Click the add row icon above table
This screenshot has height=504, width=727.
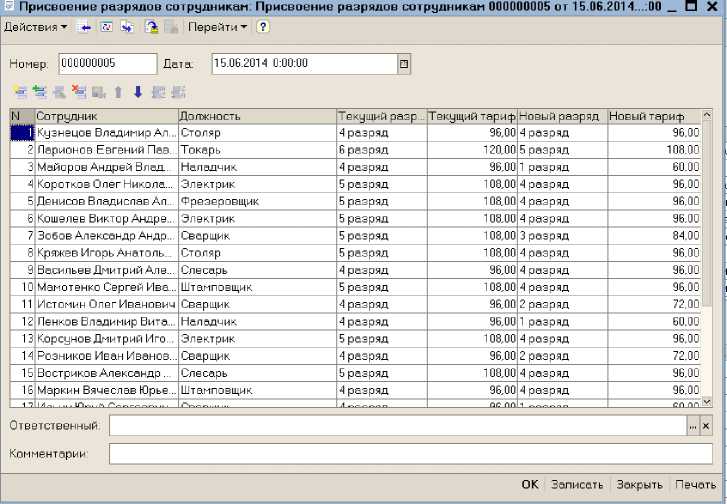pyautogui.click(x=20, y=92)
